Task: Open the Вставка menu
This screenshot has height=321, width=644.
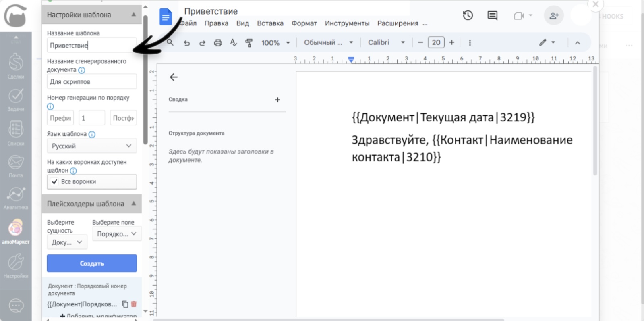Action: coord(270,23)
